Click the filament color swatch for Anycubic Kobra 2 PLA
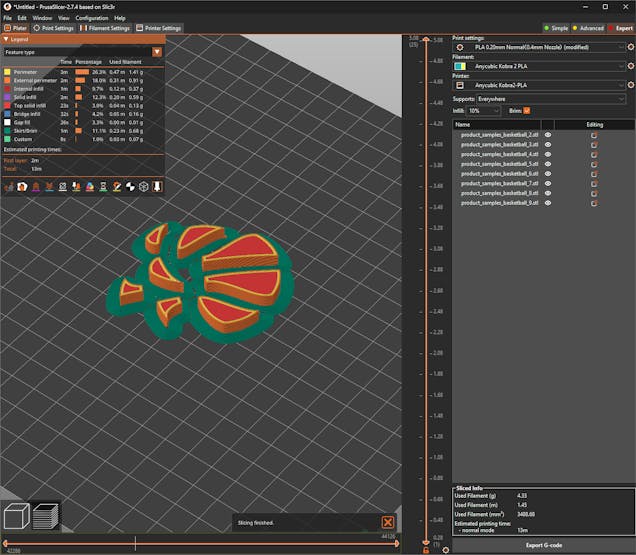Screen dimensions: 636x555 [459, 66]
